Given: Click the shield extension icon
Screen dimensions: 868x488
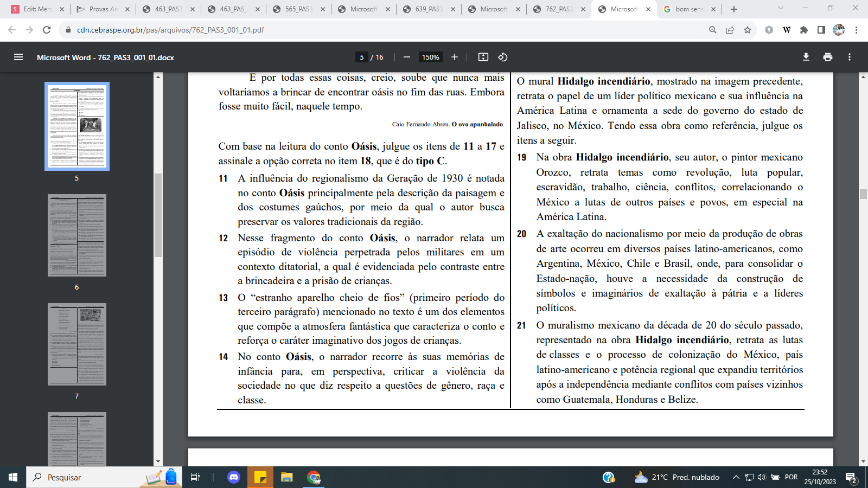Looking at the screenshot, I should coord(769,30).
